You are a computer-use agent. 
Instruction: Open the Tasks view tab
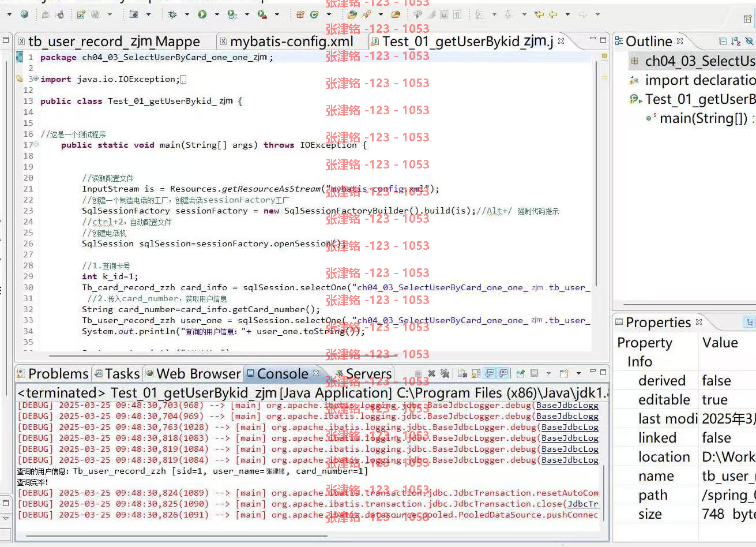(x=117, y=373)
